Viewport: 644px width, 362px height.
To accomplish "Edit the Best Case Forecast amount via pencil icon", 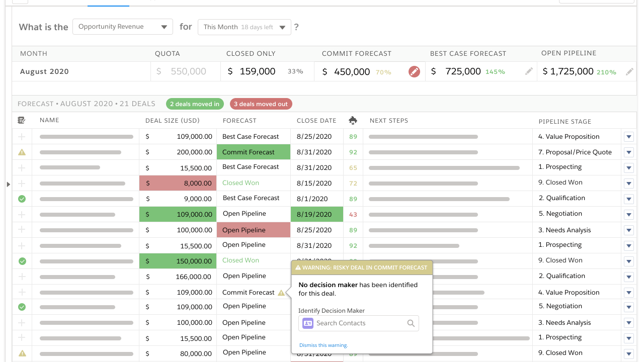I will tap(529, 72).
